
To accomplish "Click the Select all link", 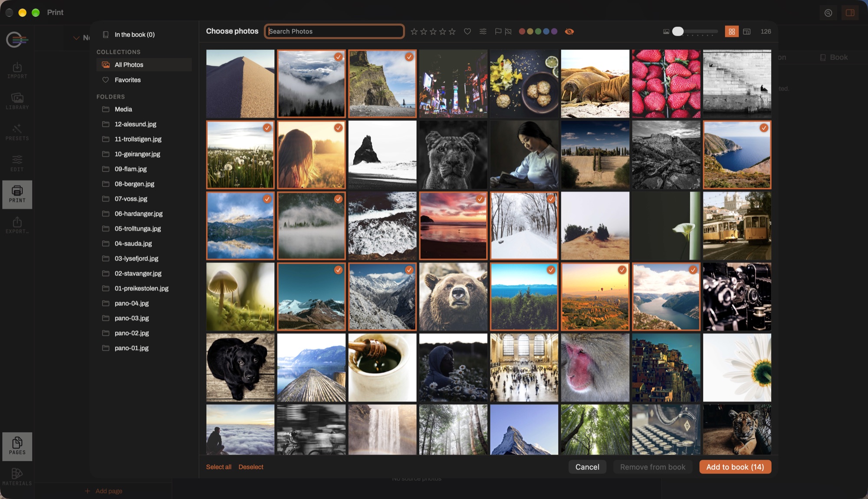I will [x=219, y=467].
